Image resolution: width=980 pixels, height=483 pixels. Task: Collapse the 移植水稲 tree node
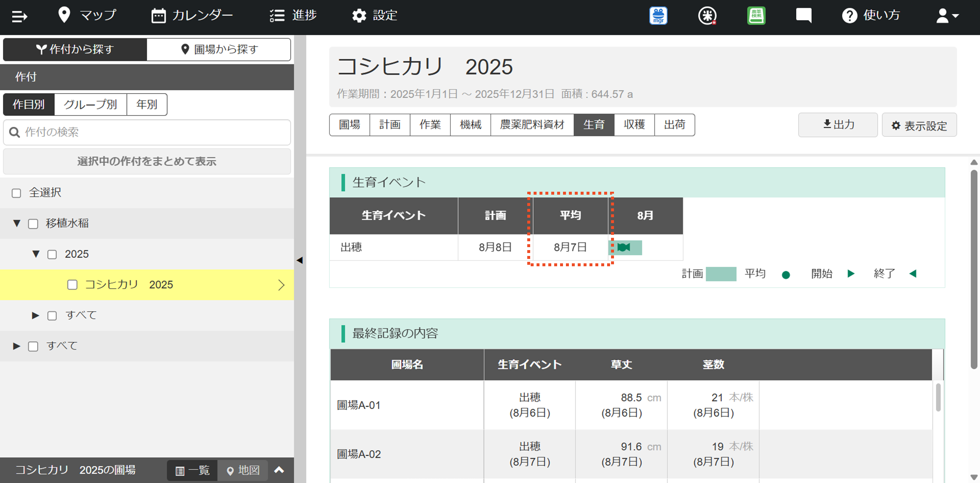(x=17, y=224)
